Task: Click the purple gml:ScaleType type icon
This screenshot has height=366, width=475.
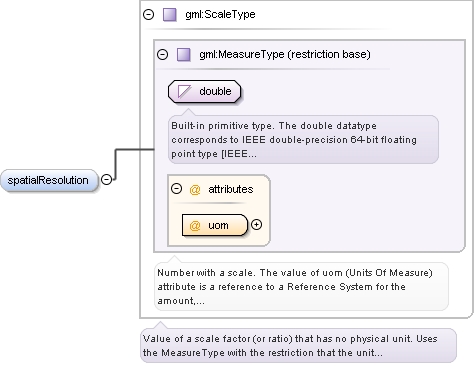Action: pos(170,15)
